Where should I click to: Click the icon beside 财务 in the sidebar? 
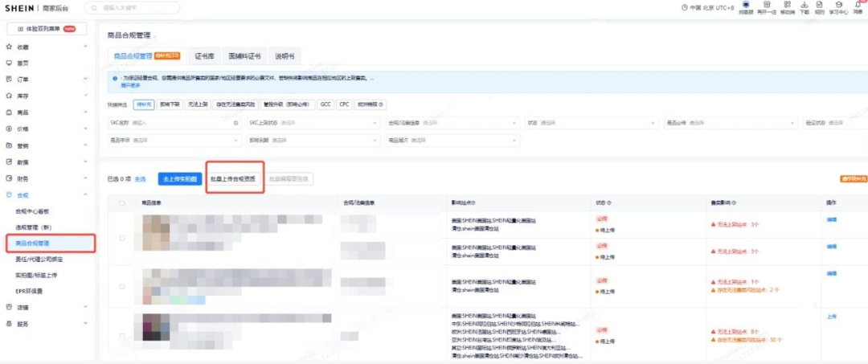click(x=9, y=178)
